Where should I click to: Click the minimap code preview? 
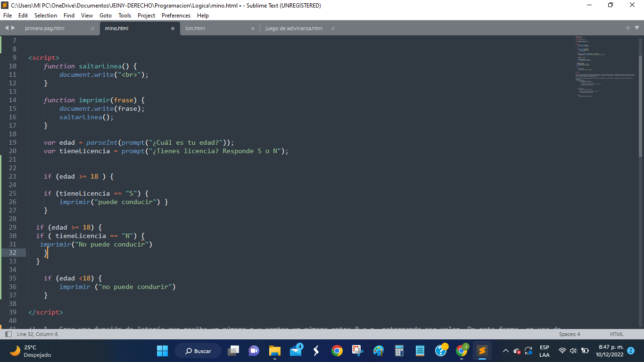[x=606, y=66]
